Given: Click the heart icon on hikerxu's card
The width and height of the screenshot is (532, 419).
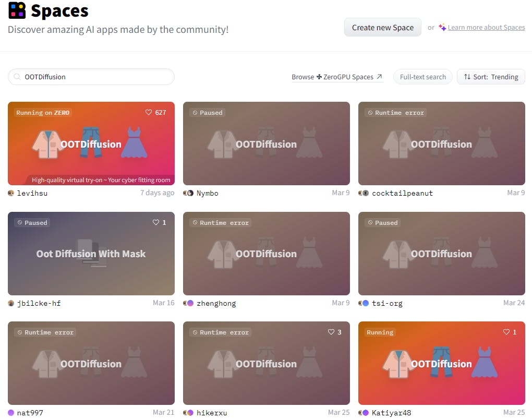Looking at the screenshot, I should click(x=331, y=332).
